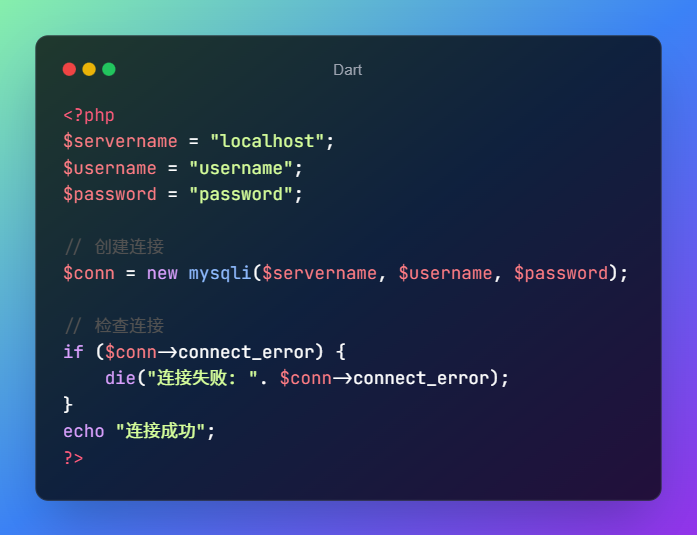Click the mysqli class name

(220, 273)
